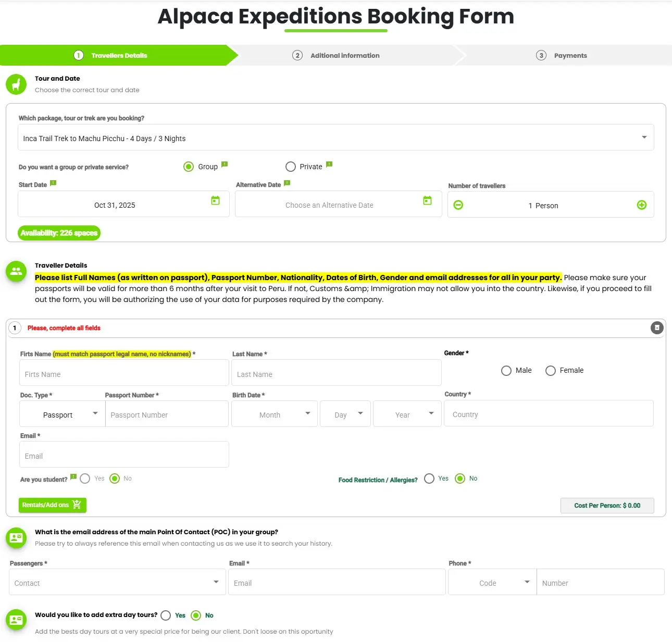Screen dimensions: 672x642
Task: Choose Female gender radio button
Action: coord(551,371)
